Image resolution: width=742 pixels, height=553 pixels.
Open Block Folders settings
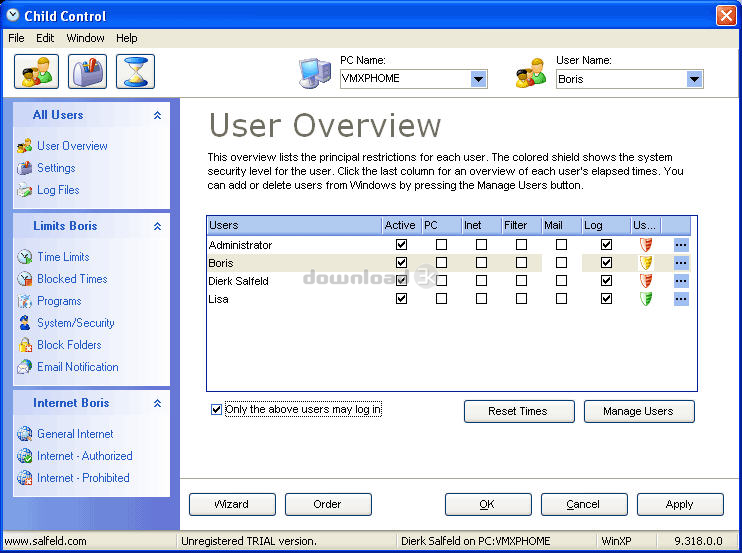(x=69, y=345)
